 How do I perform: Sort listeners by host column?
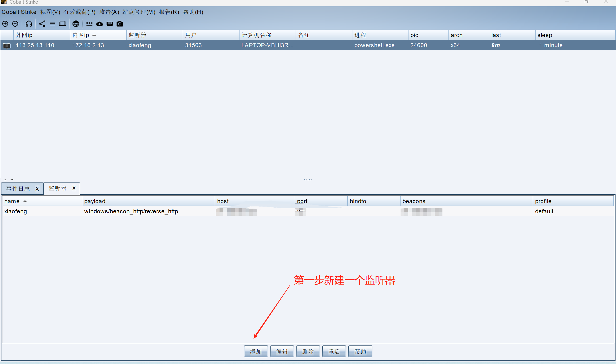coord(255,201)
